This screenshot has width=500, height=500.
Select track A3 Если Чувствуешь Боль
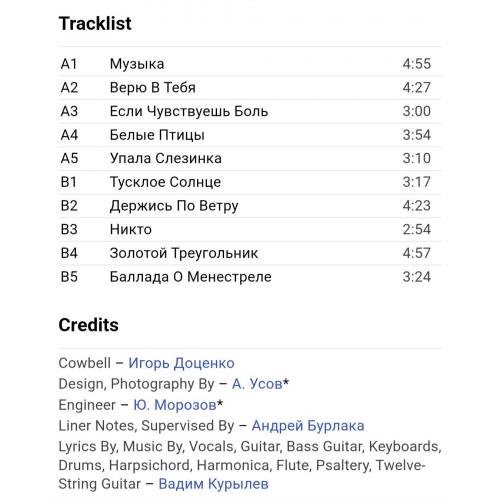(x=250, y=111)
